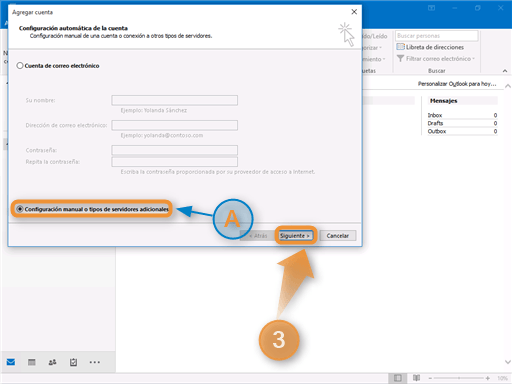Open the Mail view in Outlook's navigation bar
The height and width of the screenshot is (384, 512).
click(x=11, y=362)
